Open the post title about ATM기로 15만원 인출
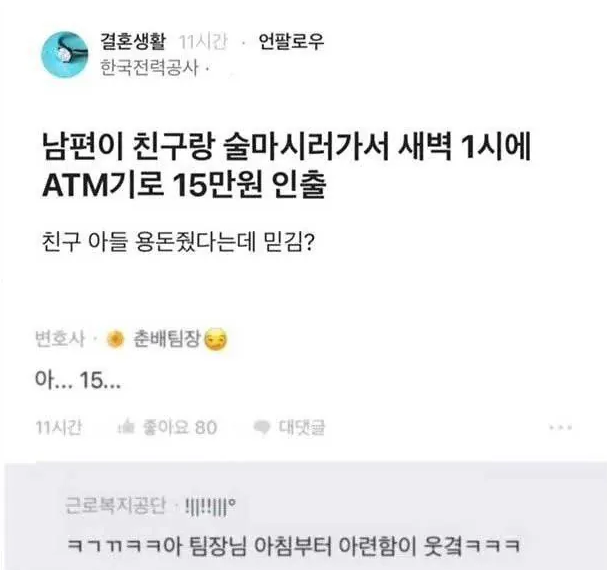Screen dimensions: 607x570 (x=286, y=166)
